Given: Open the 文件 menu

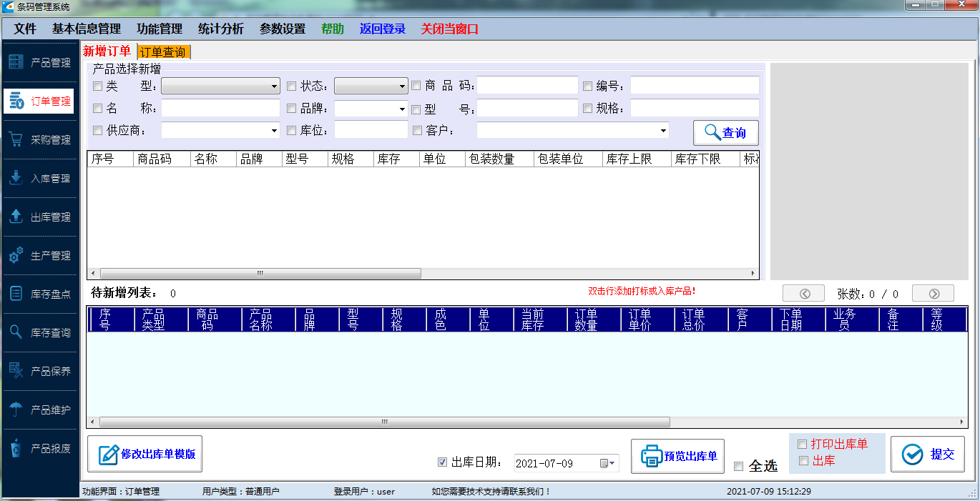Looking at the screenshot, I should [x=25, y=29].
